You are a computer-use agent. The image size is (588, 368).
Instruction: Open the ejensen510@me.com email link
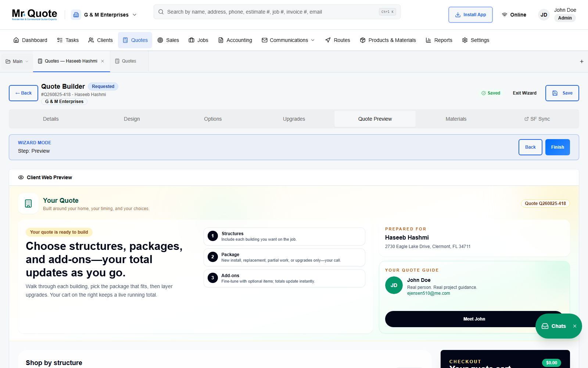(429, 293)
